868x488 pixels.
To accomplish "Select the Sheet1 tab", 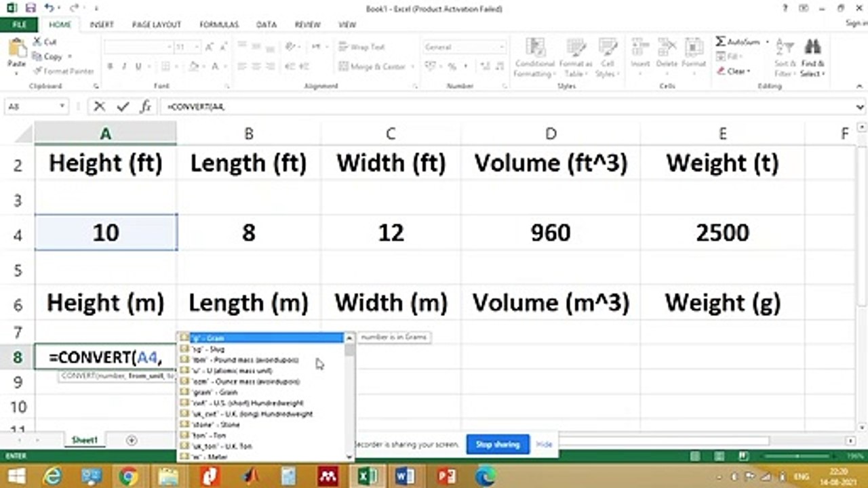I will 85,441.
